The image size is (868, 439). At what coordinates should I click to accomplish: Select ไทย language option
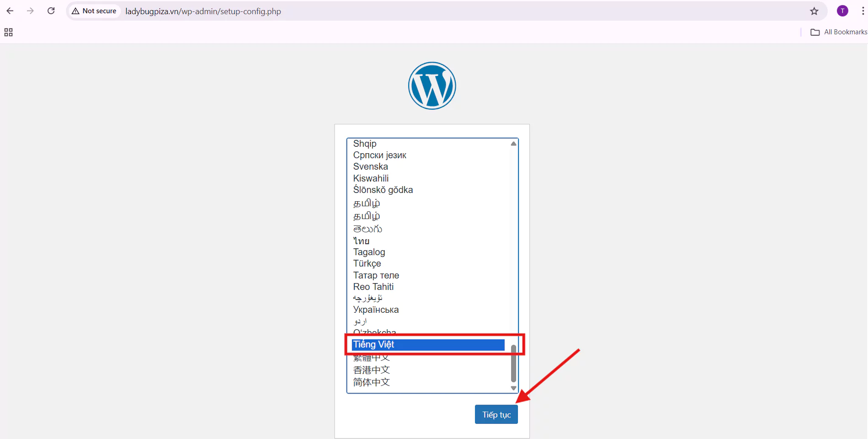point(428,241)
